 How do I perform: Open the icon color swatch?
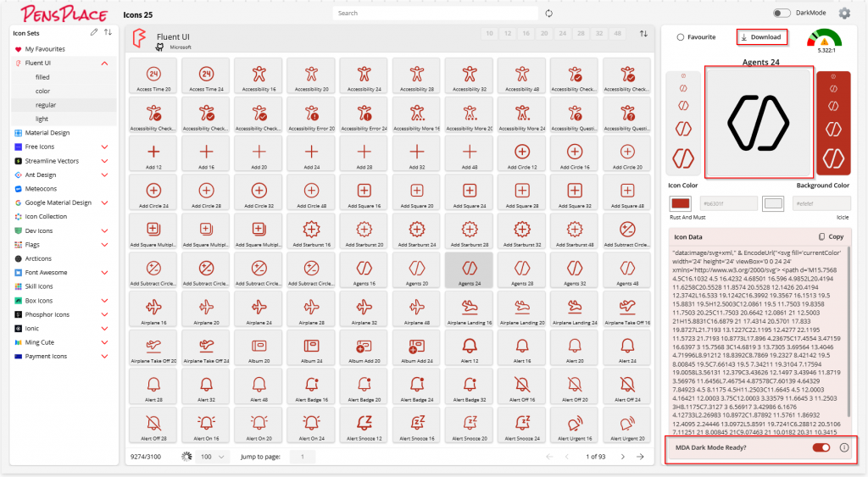tap(681, 203)
